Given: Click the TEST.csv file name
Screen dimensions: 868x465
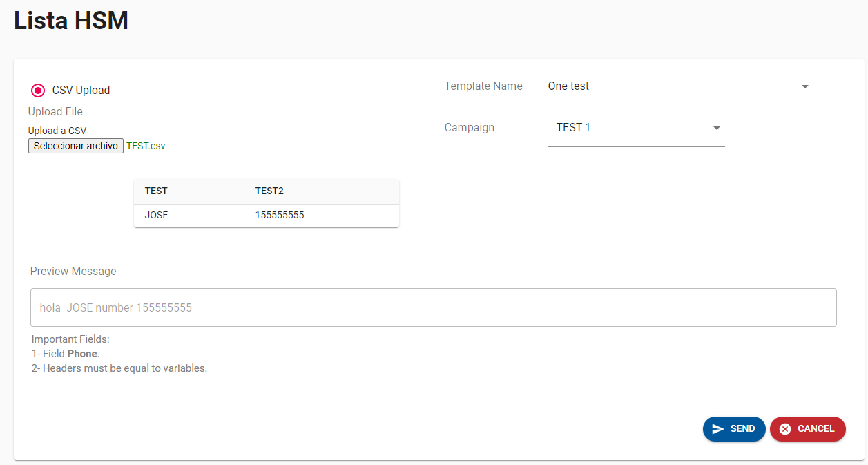Looking at the screenshot, I should (146, 146).
